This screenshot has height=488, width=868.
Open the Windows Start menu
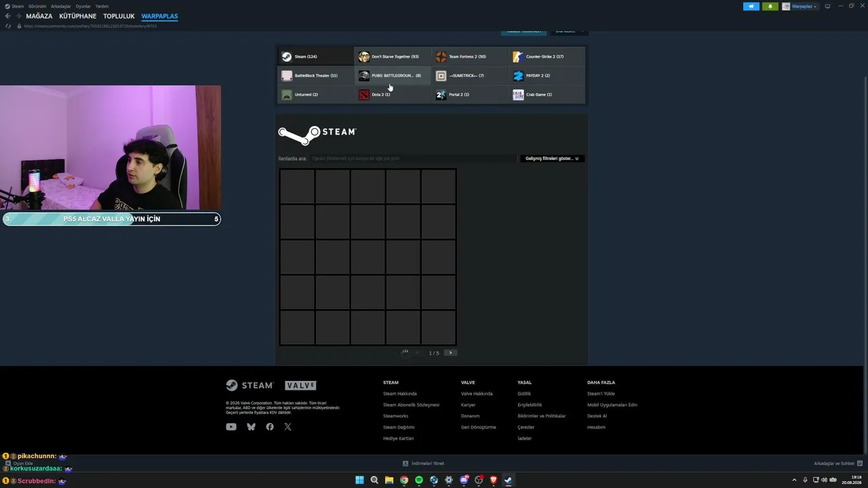tap(359, 481)
